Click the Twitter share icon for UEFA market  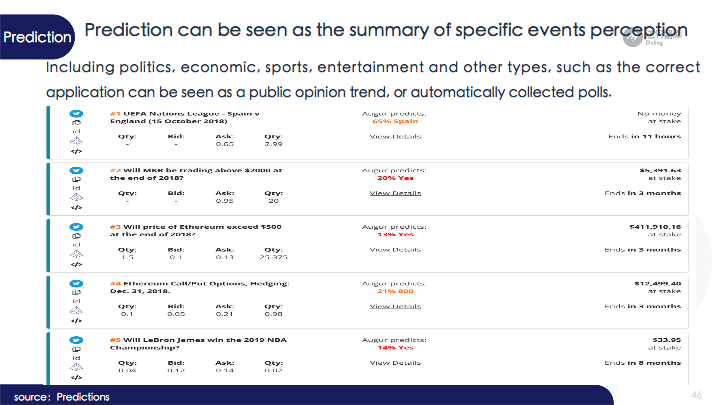coord(76,113)
